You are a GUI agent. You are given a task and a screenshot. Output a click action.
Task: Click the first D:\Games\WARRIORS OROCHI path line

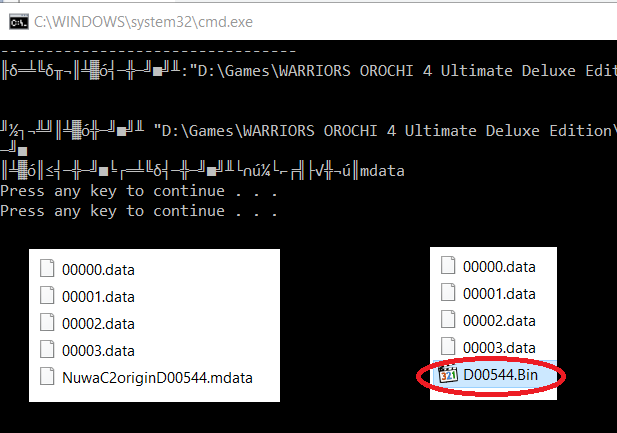tap(308, 71)
